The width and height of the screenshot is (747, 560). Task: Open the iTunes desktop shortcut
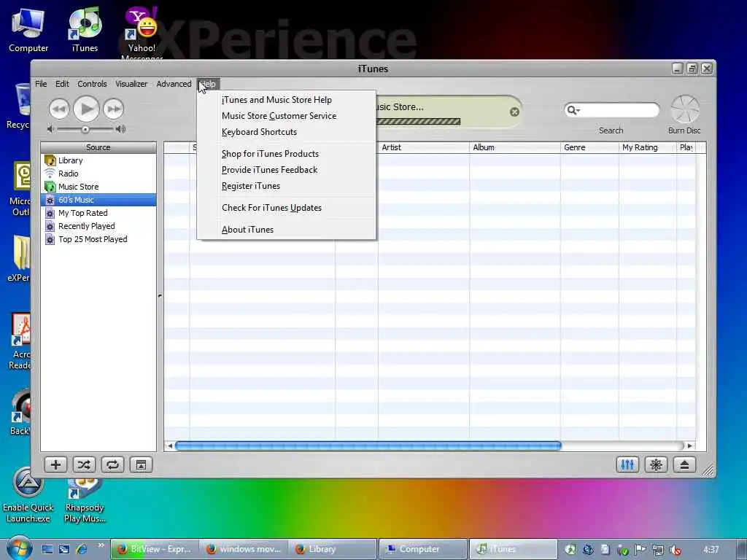pos(85,30)
